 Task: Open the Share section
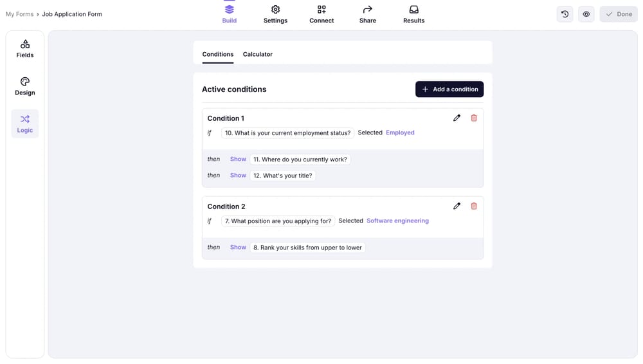[x=368, y=14]
